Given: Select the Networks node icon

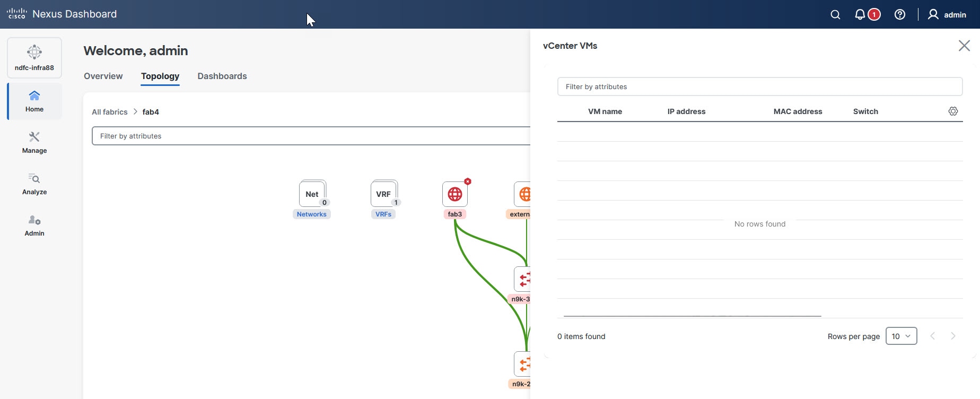Looking at the screenshot, I should (x=312, y=194).
